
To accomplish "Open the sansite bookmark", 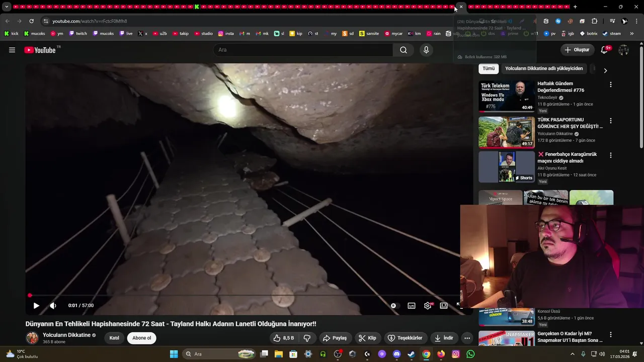I will pyautogui.click(x=369, y=34).
